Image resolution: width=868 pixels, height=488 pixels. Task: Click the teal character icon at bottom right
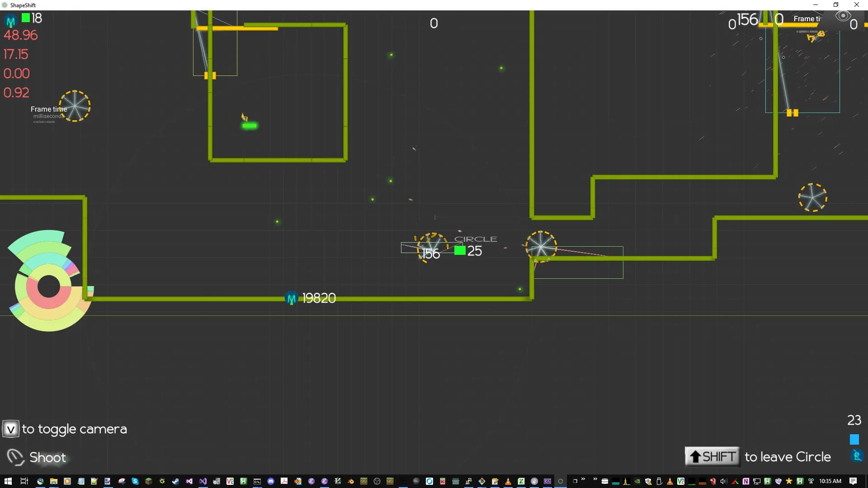pyautogui.click(x=856, y=455)
